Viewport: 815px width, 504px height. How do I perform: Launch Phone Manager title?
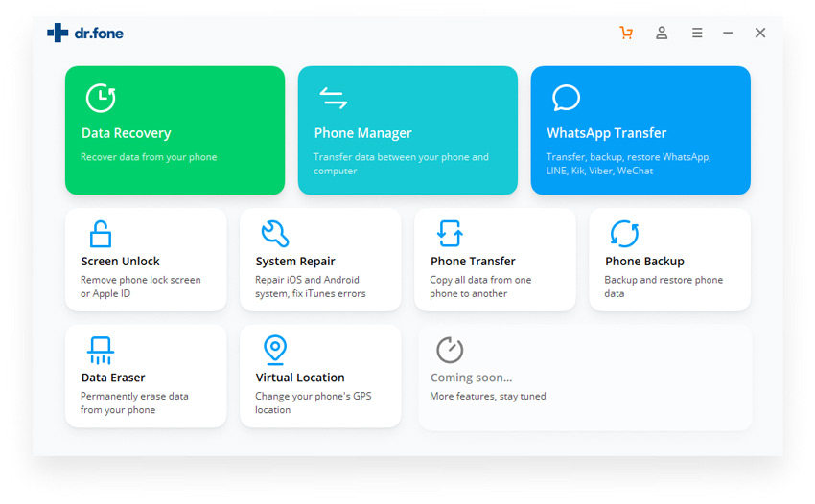[362, 133]
